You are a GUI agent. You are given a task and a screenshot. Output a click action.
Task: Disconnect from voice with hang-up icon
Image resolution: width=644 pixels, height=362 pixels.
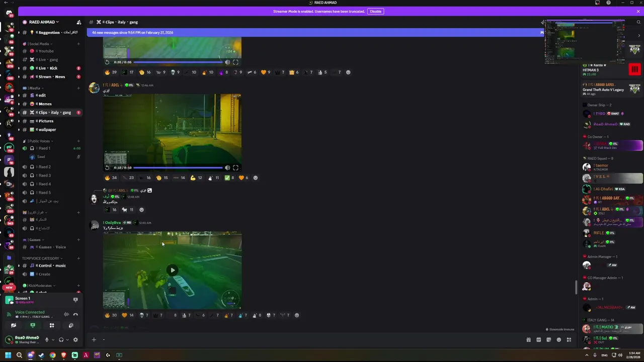(75, 314)
